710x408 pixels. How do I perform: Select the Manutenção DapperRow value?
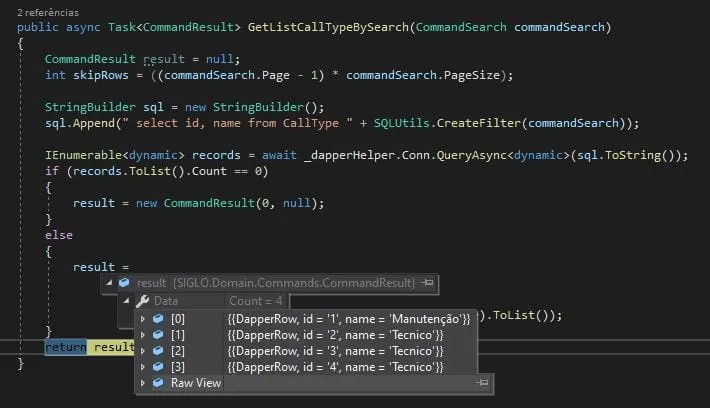coord(348,318)
